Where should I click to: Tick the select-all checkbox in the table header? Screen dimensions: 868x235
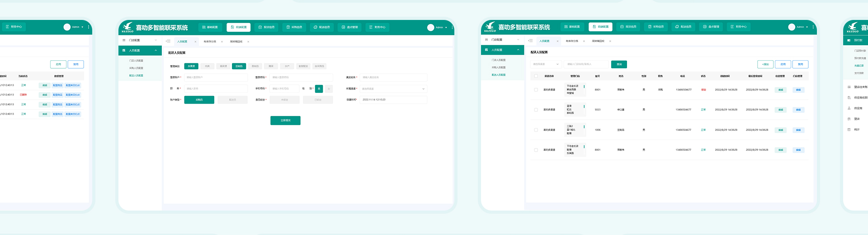point(536,76)
